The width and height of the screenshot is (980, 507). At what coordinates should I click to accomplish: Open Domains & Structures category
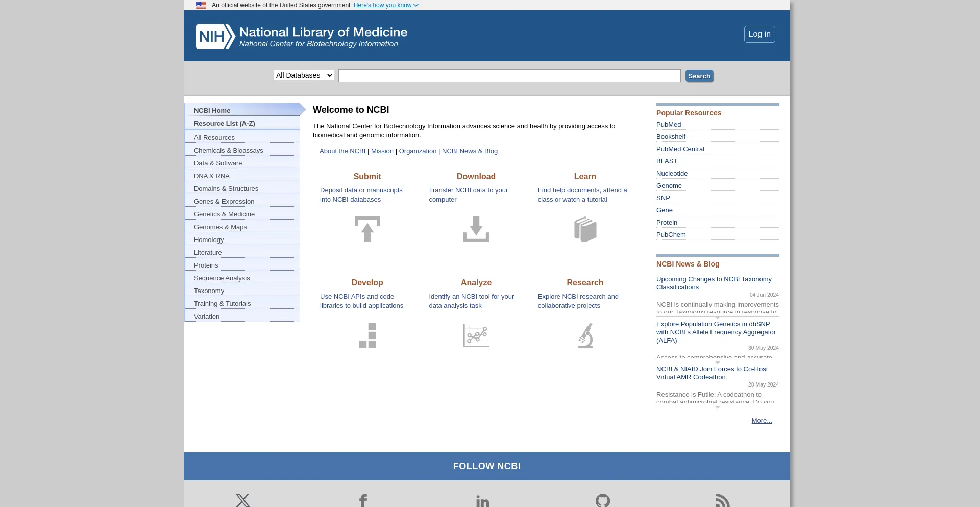point(243,188)
